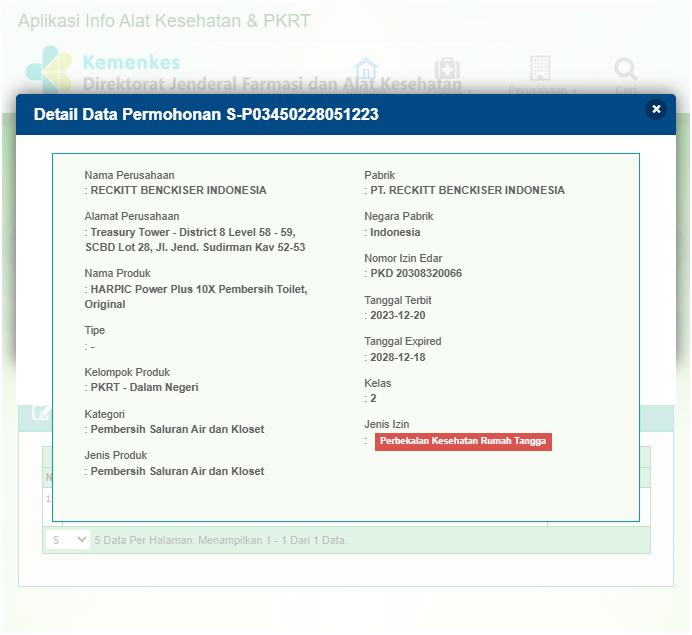This screenshot has height=635, width=692.
Task: Click the Tanggal Terbit value 2023-12-20
Action: point(397,315)
